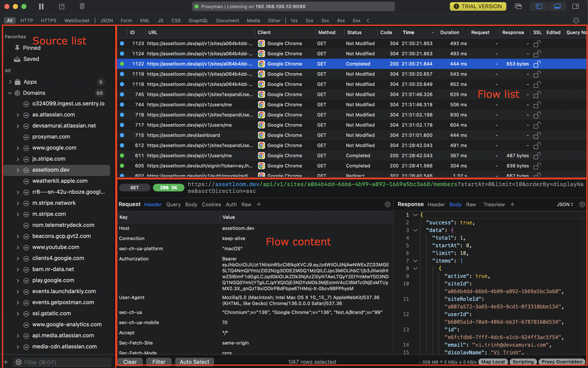Select flow 717 users/me row
Viewport: 588px width, 368px height.
(x=352, y=125)
